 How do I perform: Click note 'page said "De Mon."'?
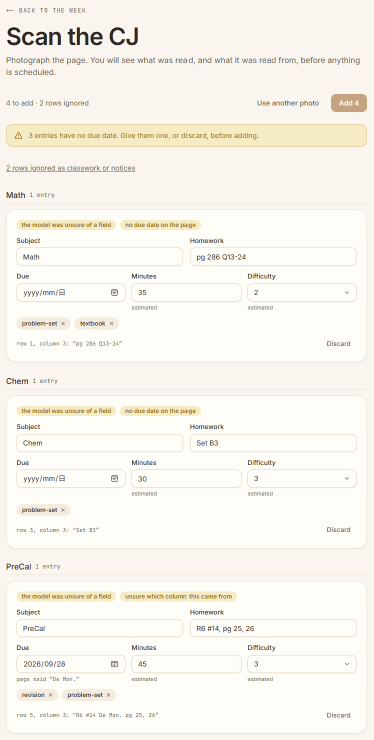point(48,679)
